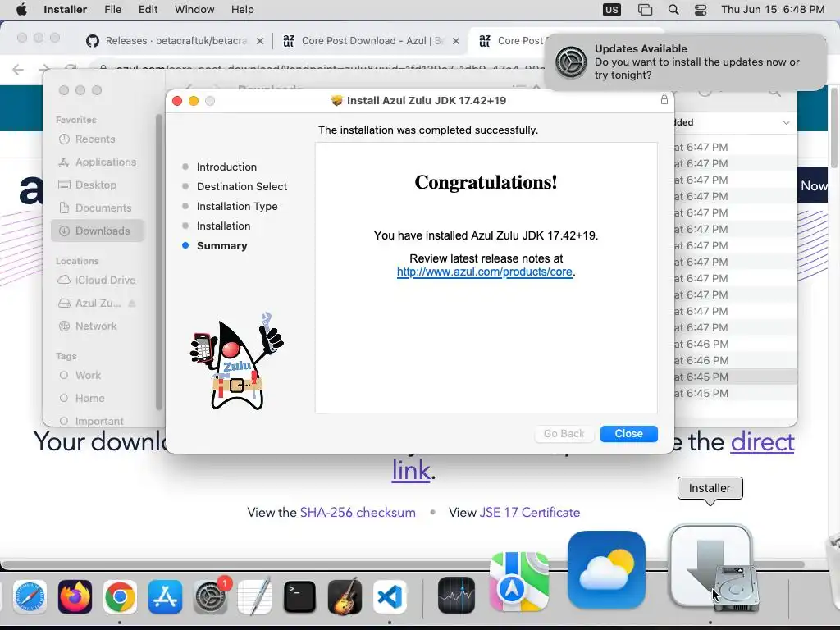Open Control Center in menu bar
Viewport: 840px width, 630px height.
click(701, 10)
